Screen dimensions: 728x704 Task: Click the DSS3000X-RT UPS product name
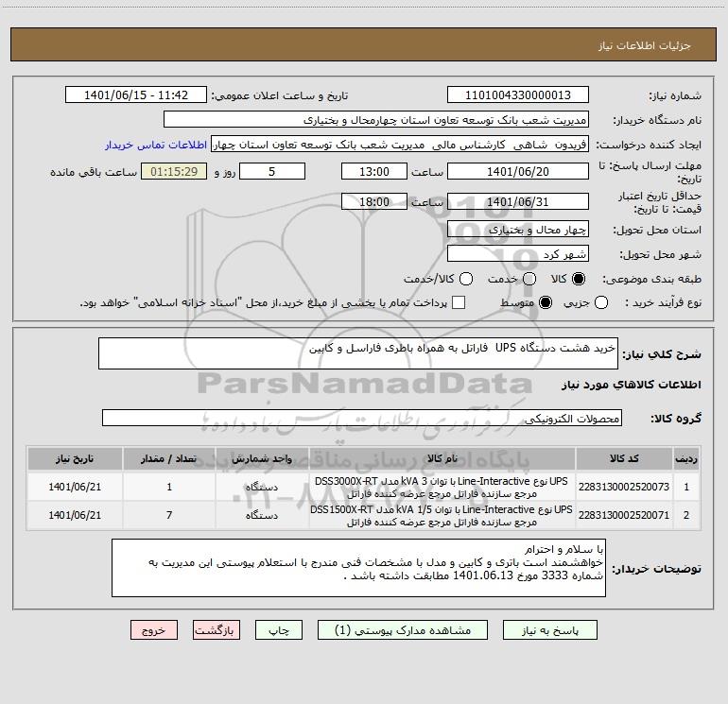(x=442, y=487)
